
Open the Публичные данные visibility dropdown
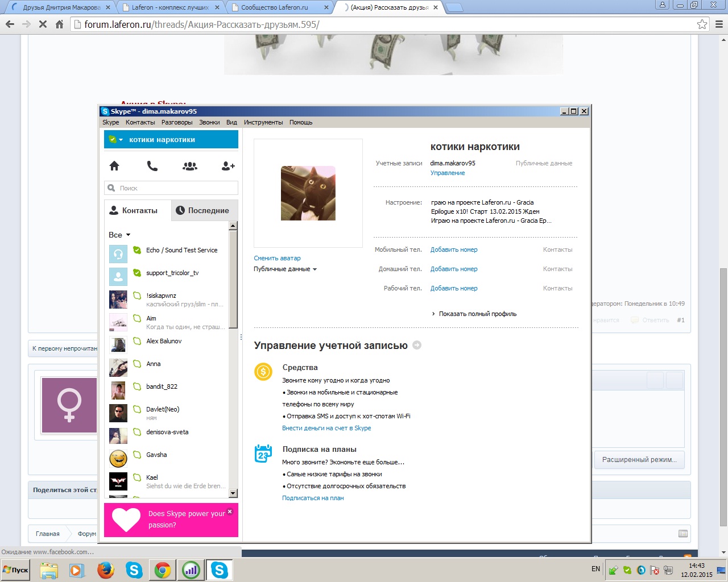[285, 269]
